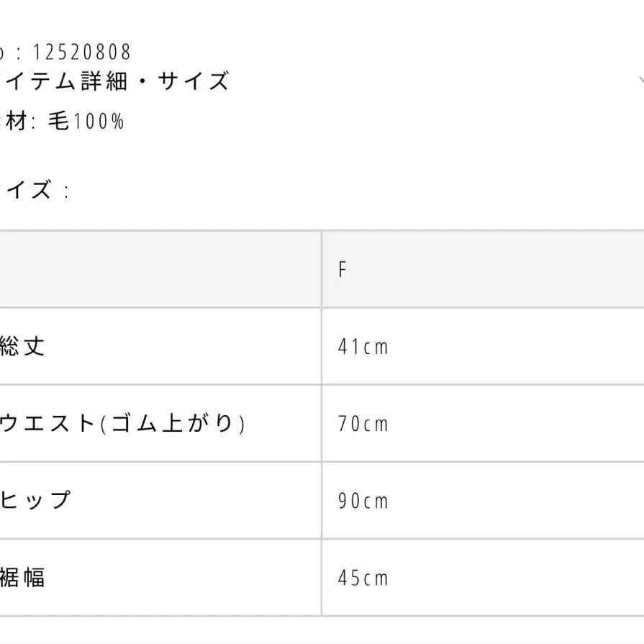Select the 45cm hem width value
The height and width of the screenshot is (644, 644).
click(363, 578)
